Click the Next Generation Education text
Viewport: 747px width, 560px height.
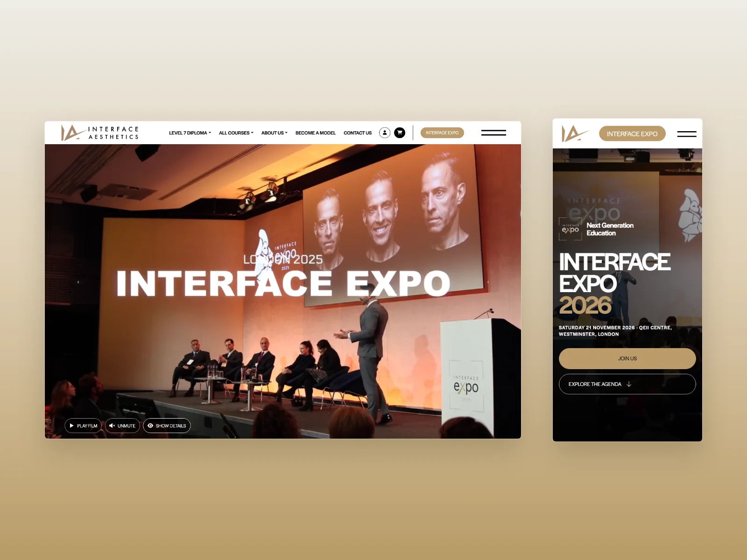point(610,229)
